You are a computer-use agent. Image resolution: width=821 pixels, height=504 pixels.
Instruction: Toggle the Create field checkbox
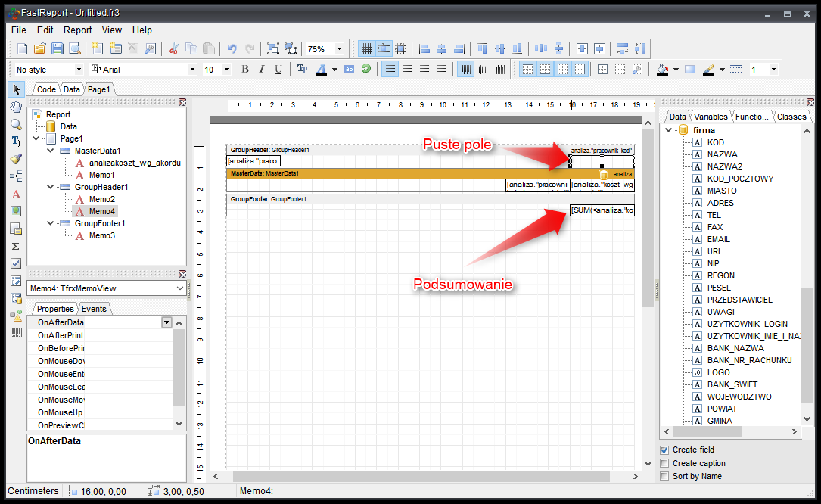(x=664, y=450)
